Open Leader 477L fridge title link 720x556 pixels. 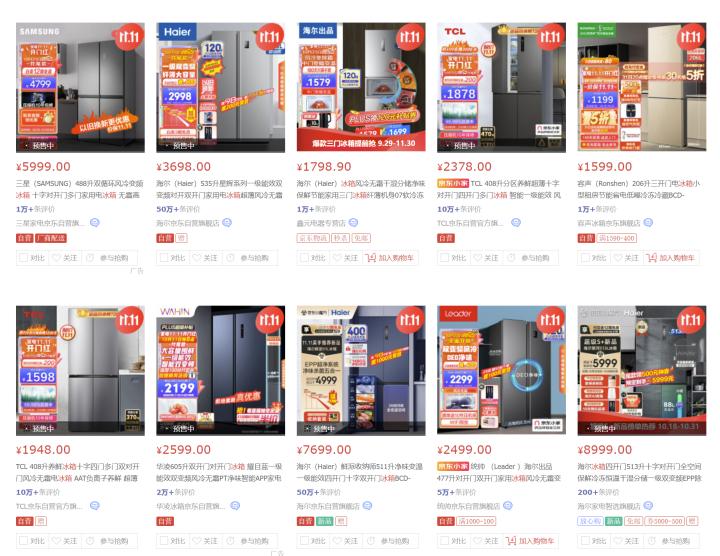point(499,472)
